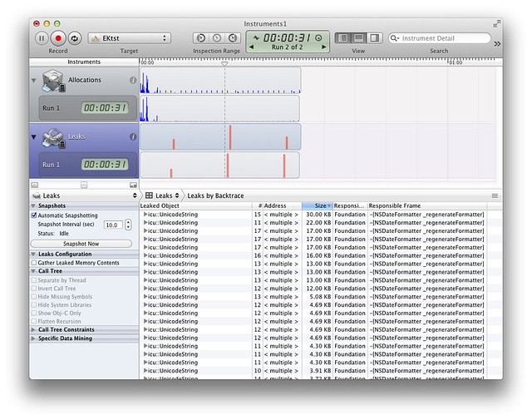Enable Gather Leaked Memory Contents

pos(34,263)
